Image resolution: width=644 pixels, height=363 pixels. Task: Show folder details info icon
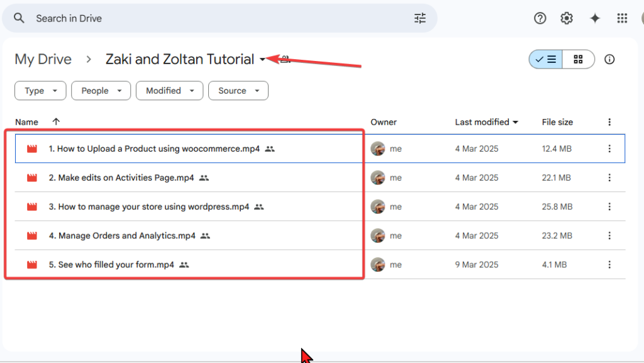click(609, 60)
